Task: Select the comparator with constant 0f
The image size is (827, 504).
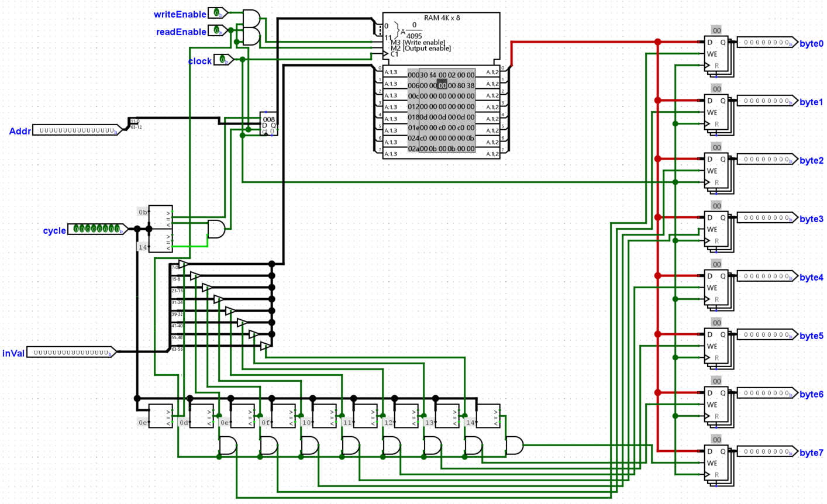Action: click(x=284, y=416)
